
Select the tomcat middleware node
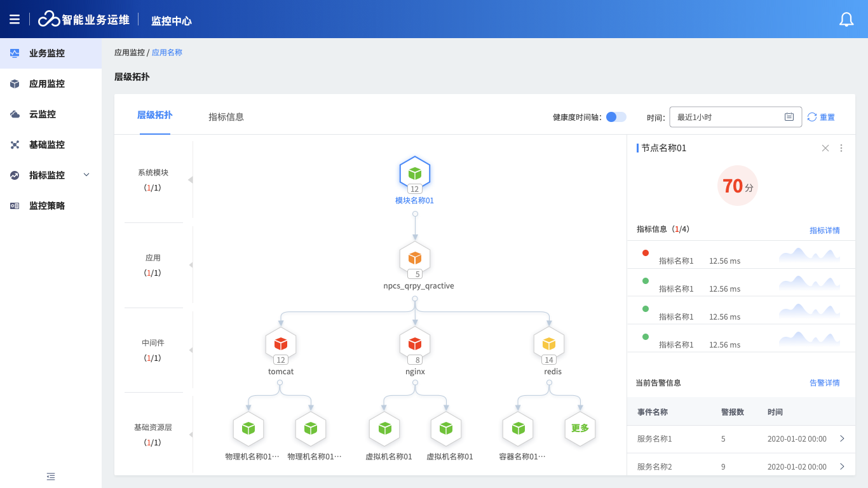pyautogui.click(x=281, y=344)
